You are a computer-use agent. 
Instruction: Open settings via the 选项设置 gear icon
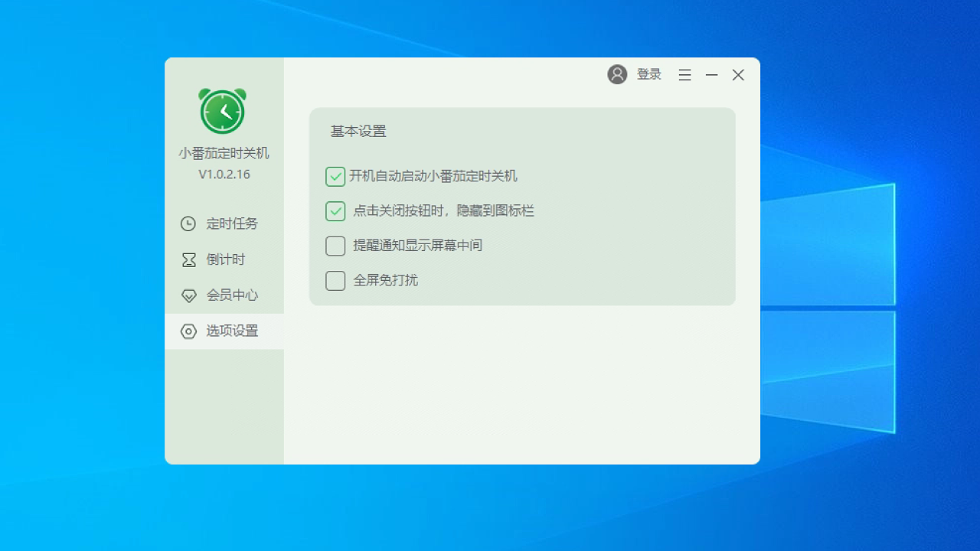188,331
